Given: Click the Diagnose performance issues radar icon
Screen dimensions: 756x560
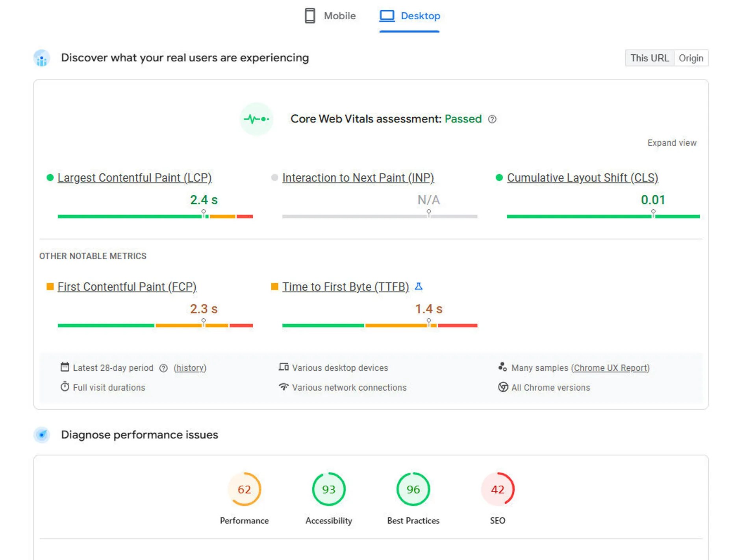Looking at the screenshot, I should 42,434.
